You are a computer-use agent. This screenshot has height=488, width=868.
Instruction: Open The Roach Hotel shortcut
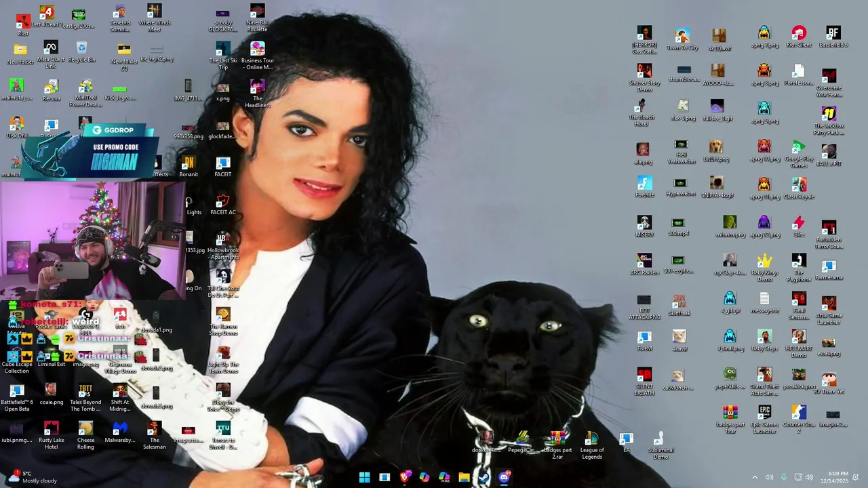tap(642, 113)
